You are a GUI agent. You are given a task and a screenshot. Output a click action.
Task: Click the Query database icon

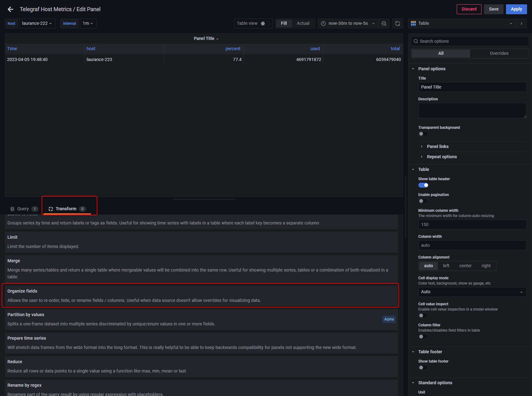pyautogui.click(x=12, y=209)
